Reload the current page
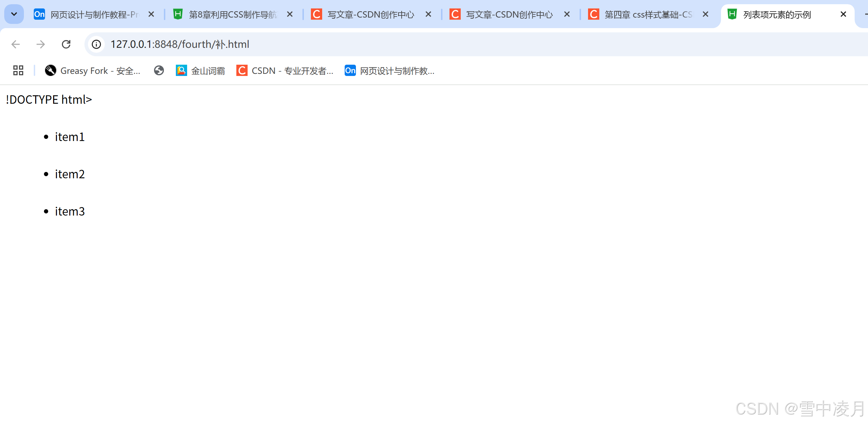The width and height of the screenshot is (868, 423). pos(66,44)
